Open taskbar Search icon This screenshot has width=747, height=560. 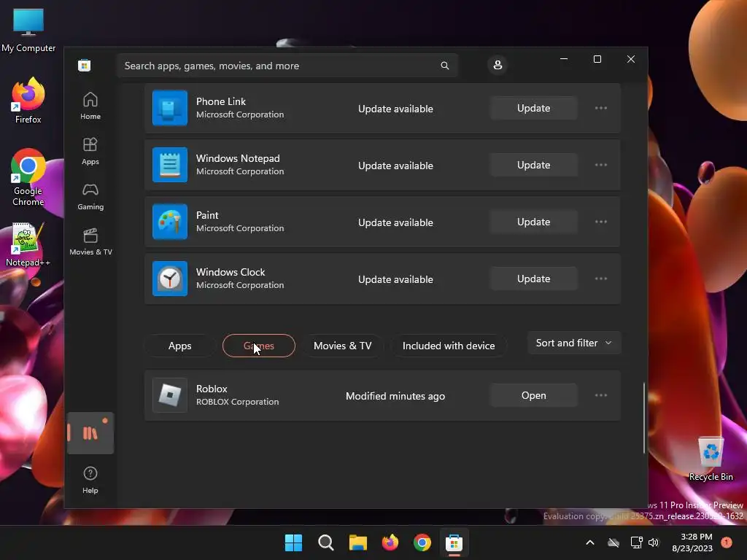pyautogui.click(x=326, y=542)
